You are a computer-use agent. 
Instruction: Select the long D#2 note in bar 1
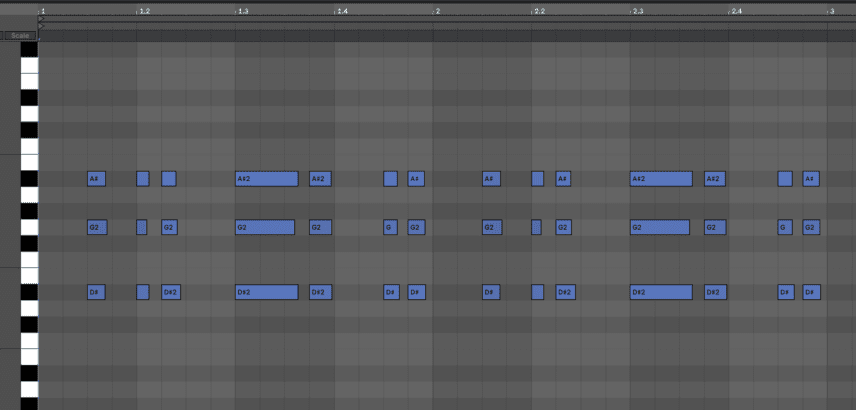[267, 292]
